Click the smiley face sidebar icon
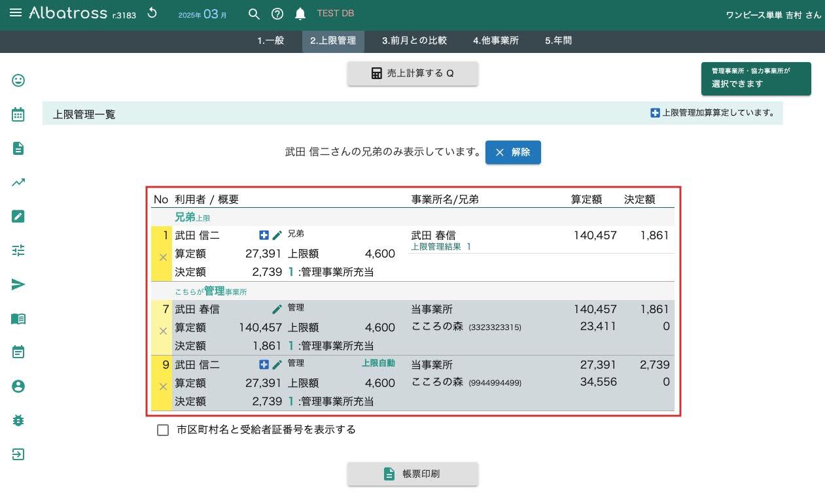 18,80
